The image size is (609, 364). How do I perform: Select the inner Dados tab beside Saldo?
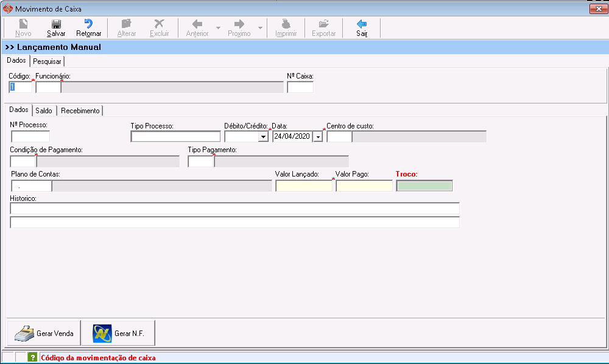19,110
